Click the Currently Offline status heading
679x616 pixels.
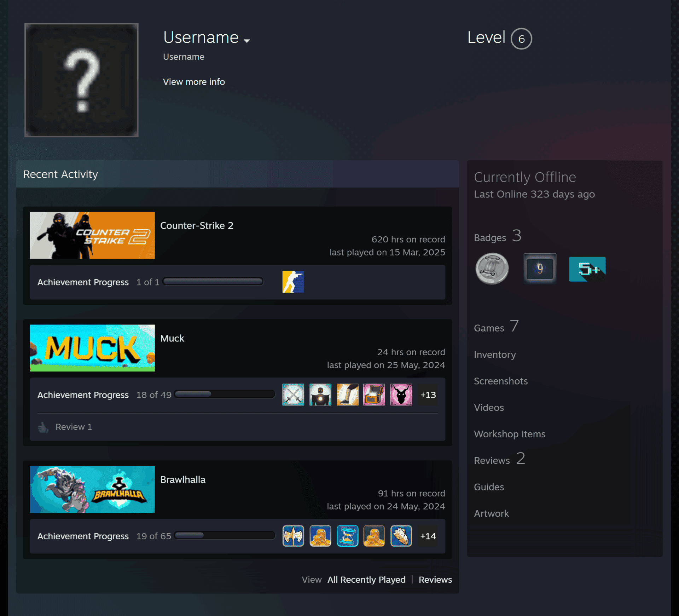pyautogui.click(x=525, y=177)
